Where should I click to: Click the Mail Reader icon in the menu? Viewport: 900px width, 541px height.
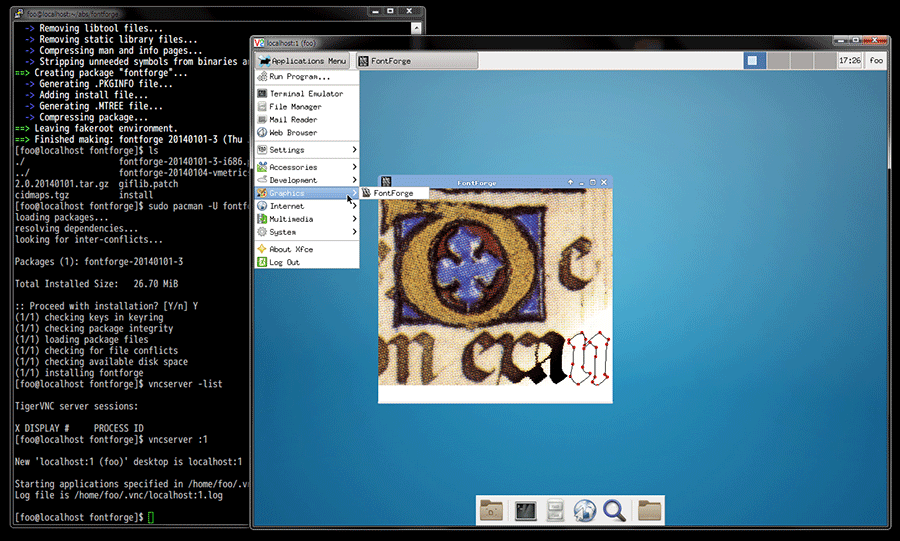coord(262,119)
